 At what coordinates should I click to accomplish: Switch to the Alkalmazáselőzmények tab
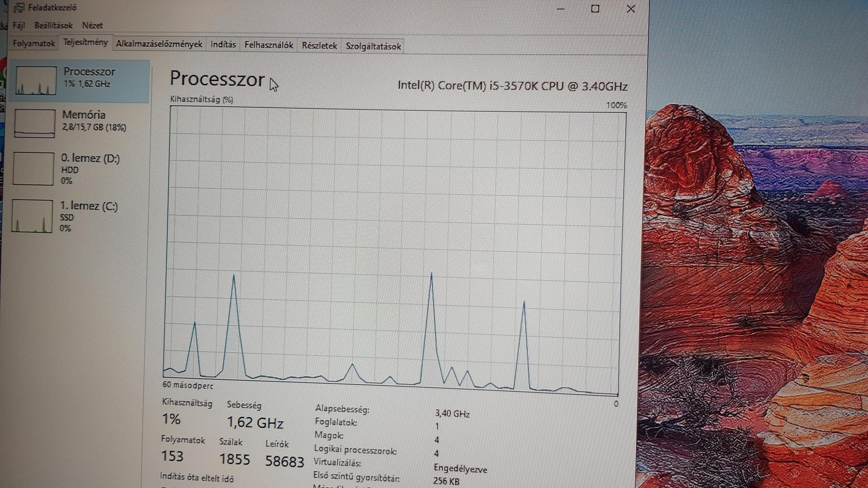(159, 44)
